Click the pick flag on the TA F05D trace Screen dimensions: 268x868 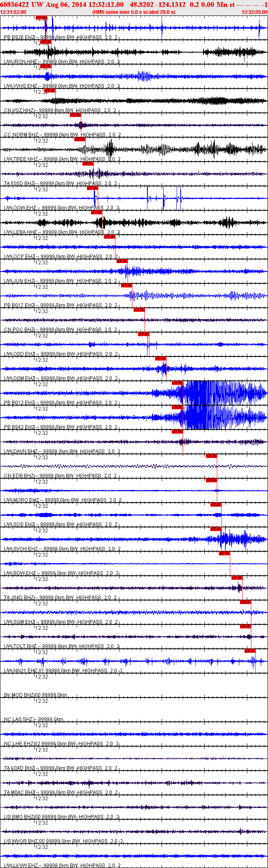point(88,163)
